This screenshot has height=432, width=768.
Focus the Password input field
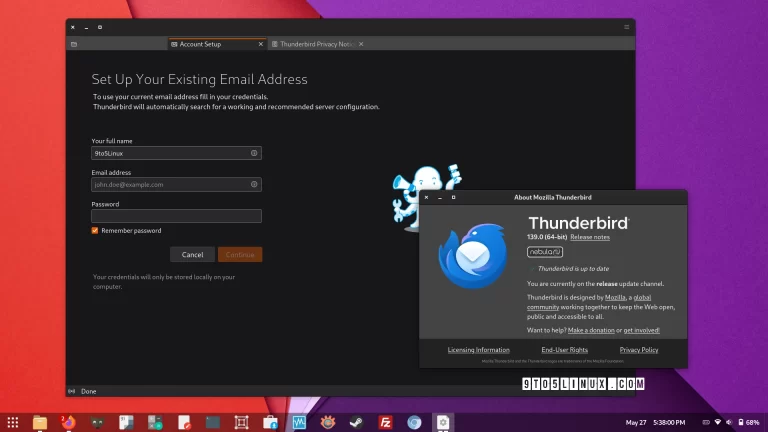(x=176, y=216)
